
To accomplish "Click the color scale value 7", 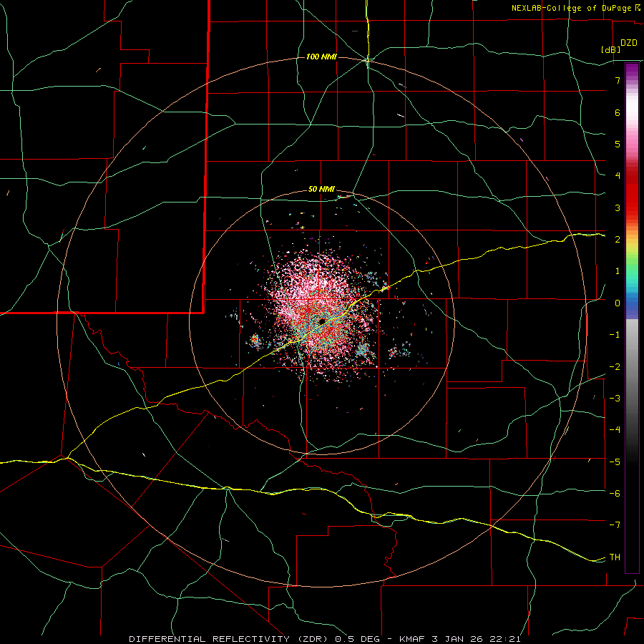I will coord(618,80).
